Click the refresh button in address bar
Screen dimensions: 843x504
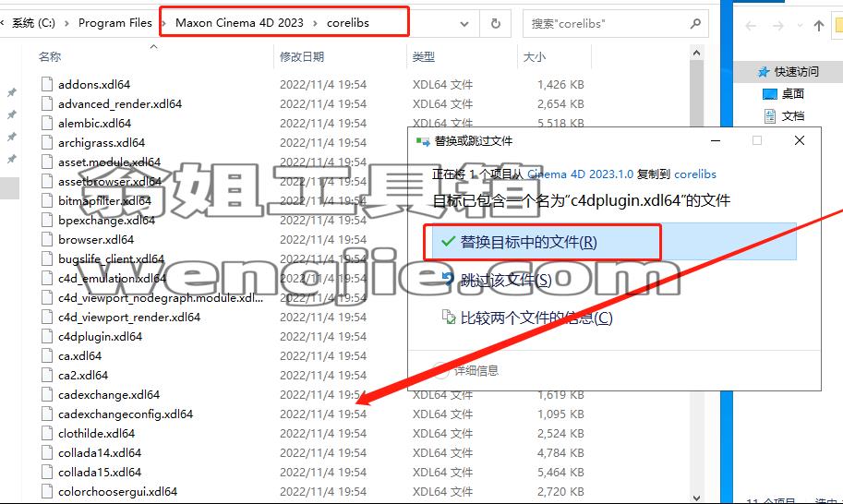click(x=496, y=24)
